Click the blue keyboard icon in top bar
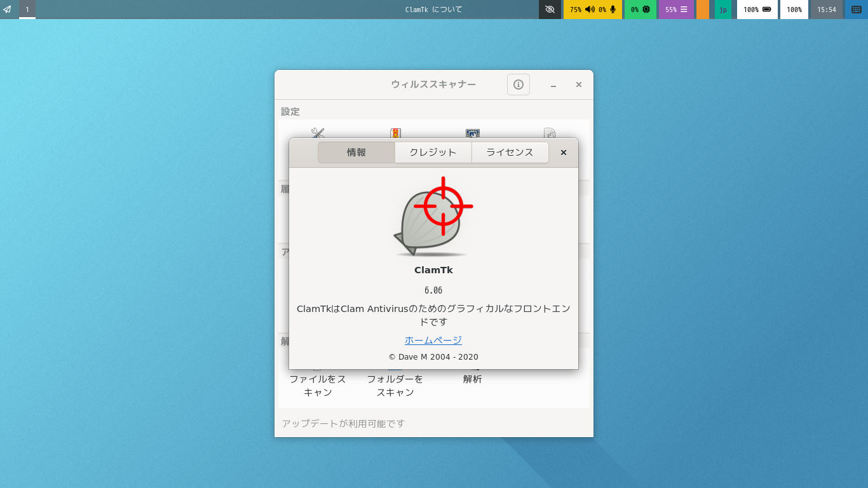868x488 pixels. [856, 10]
